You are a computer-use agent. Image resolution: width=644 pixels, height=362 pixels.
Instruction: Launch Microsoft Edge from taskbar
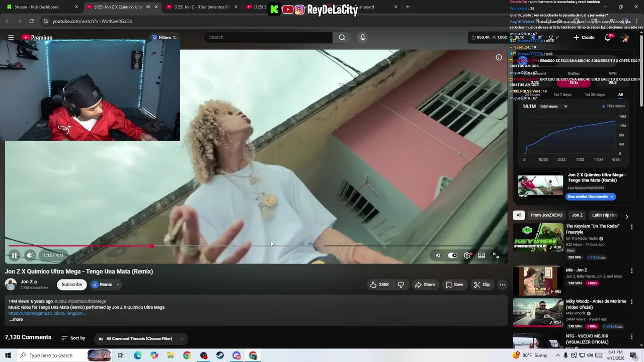coord(137,355)
